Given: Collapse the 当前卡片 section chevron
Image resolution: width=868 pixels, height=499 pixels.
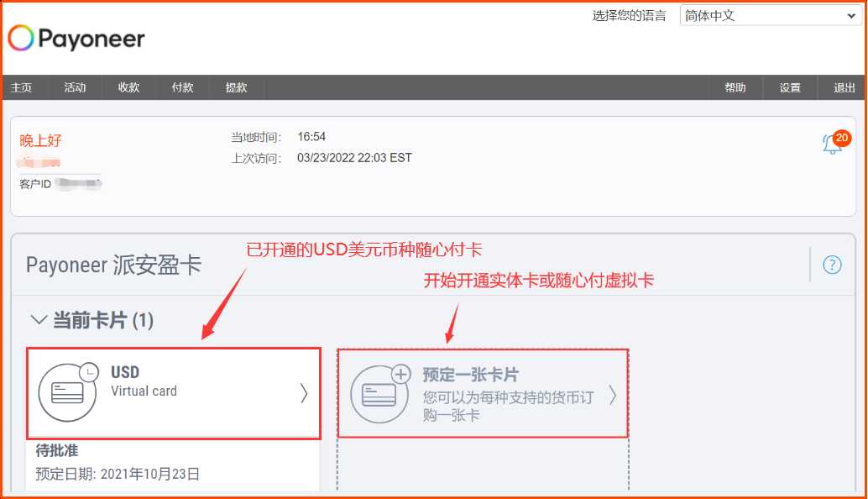Looking at the screenshot, I should [39, 320].
